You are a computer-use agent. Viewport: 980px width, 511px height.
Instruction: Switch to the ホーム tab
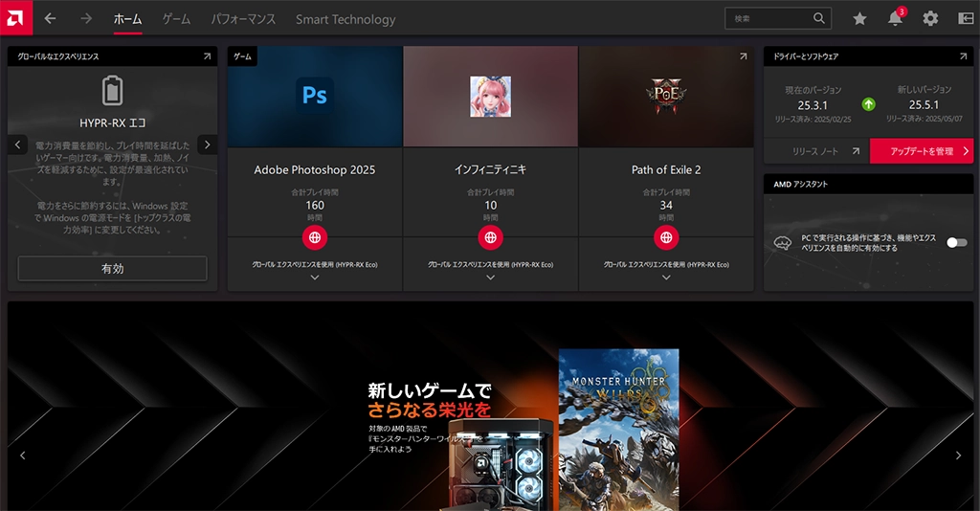[x=127, y=19]
